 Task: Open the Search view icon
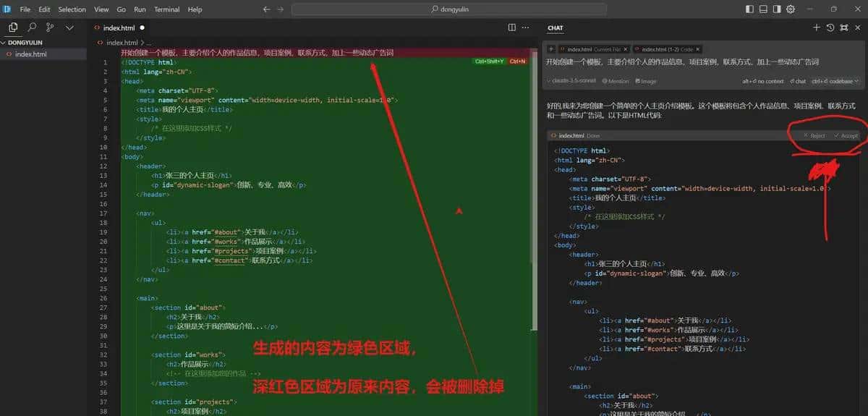tap(32, 27)
